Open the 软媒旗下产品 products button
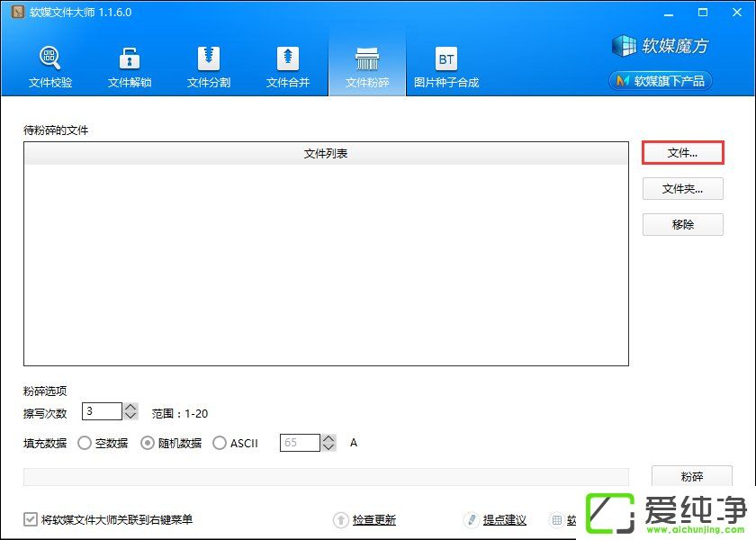Screen dimensions: 756x540 pyautogui.click(x=661, y=81)
